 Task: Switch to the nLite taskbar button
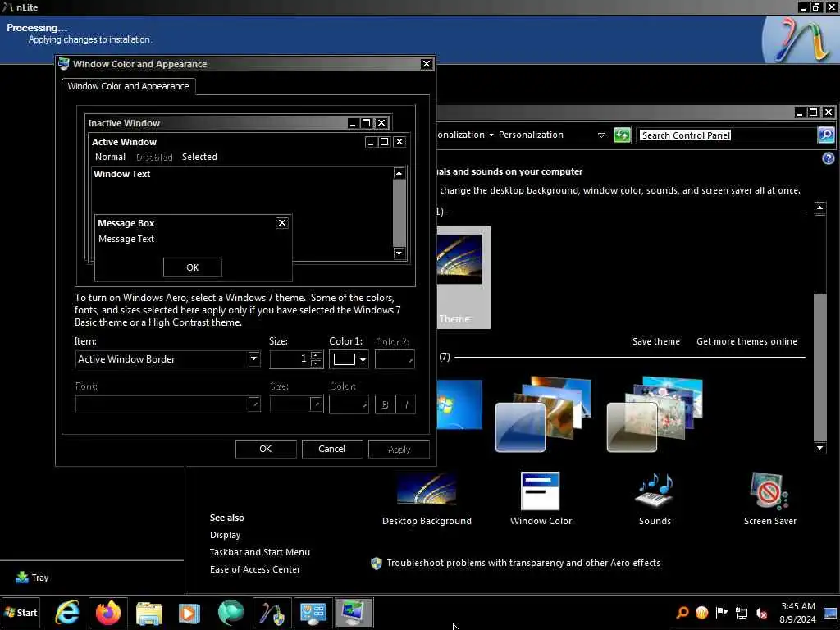tap(272, 613)
